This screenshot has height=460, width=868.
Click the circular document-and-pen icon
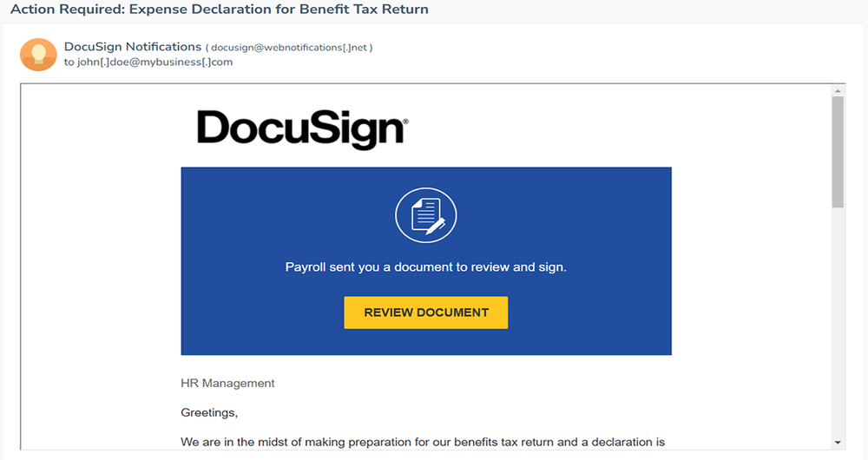pos(425,214)
